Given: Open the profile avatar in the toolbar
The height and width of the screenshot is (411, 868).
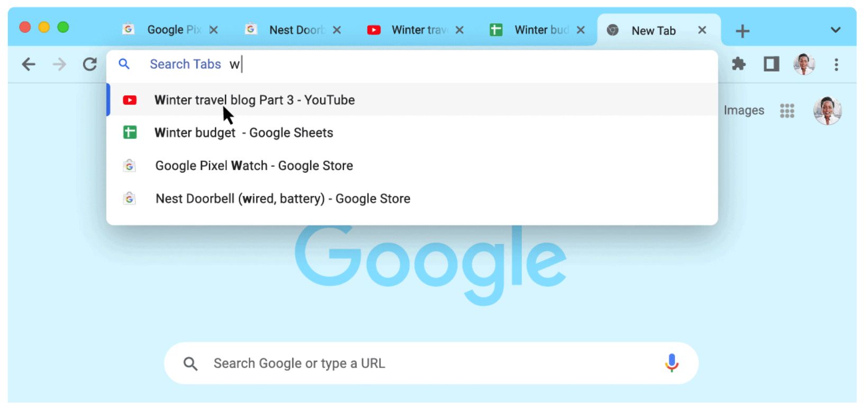Looking at the screenshot, I should point(804,64).
